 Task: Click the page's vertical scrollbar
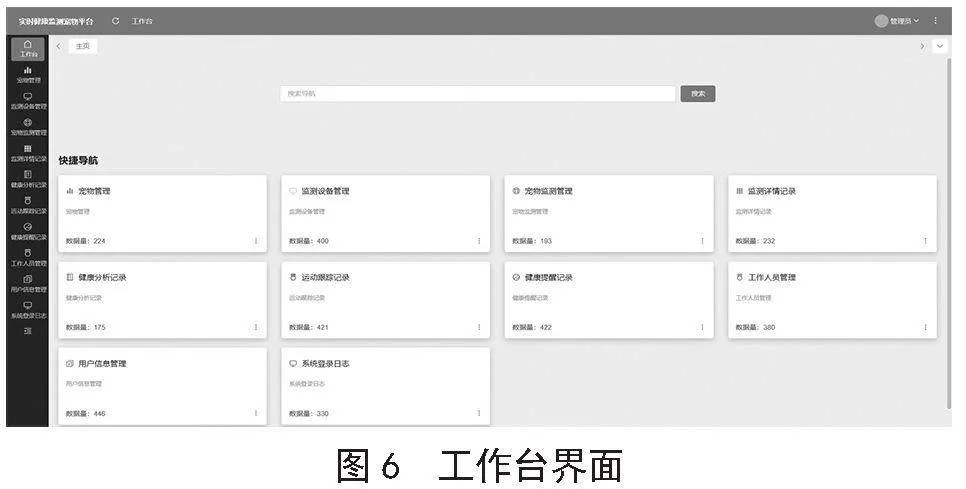[x=949, y=234]
